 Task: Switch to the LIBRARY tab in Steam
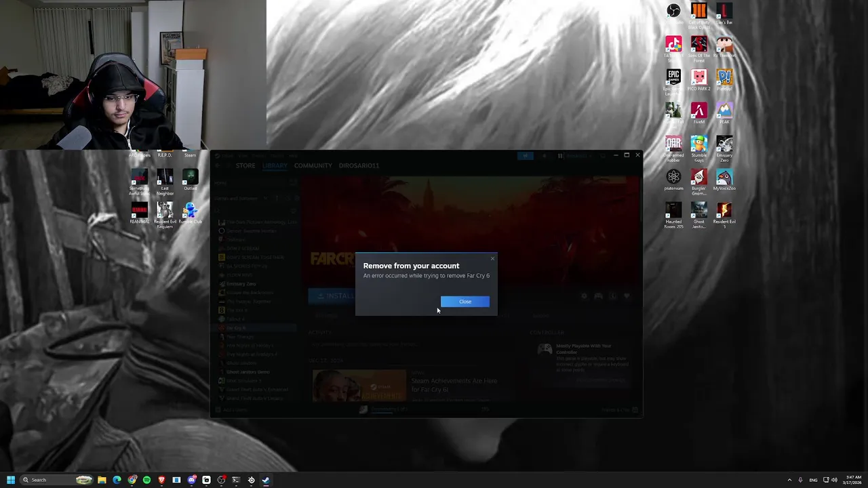pyautogui.click(x=275, y=165)
